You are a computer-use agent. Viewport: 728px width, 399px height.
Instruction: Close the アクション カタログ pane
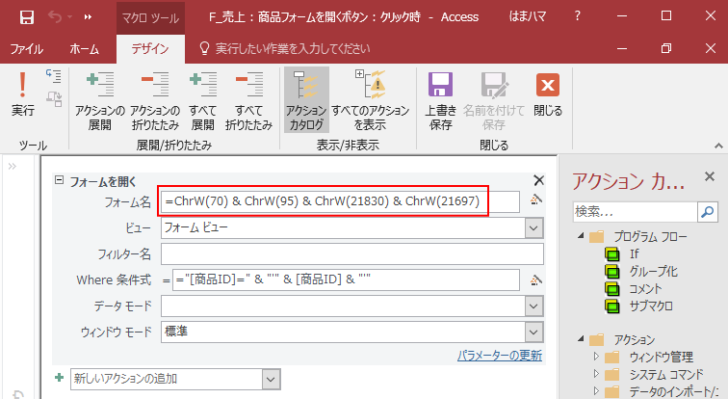tap(709, 177)
